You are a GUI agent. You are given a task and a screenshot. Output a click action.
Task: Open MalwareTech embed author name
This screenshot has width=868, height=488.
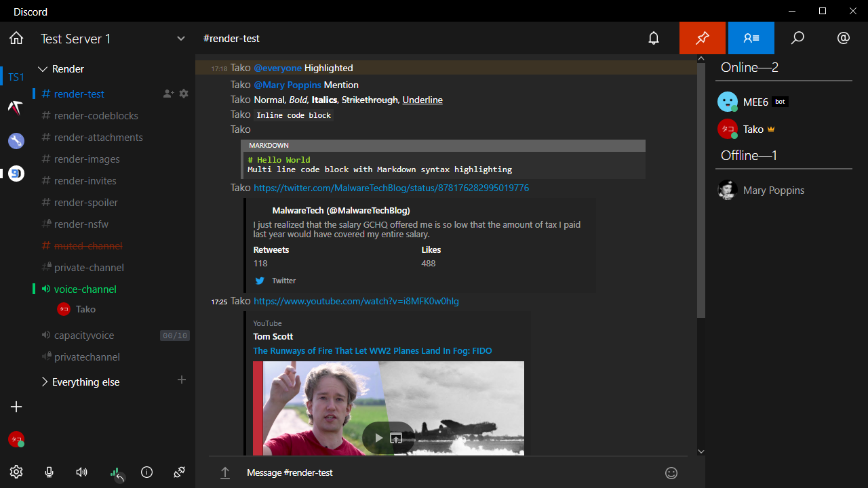click(x=341, y=210)
